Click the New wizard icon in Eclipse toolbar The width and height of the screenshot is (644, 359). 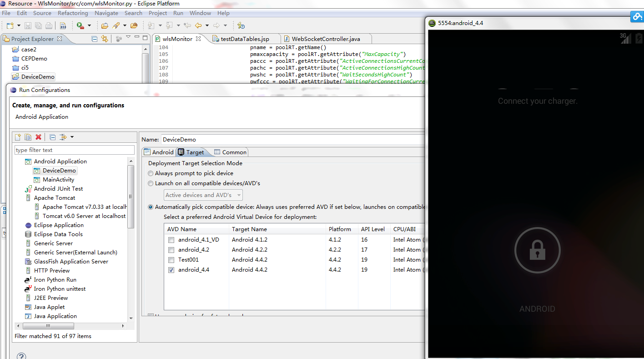[x=10, y=25]
